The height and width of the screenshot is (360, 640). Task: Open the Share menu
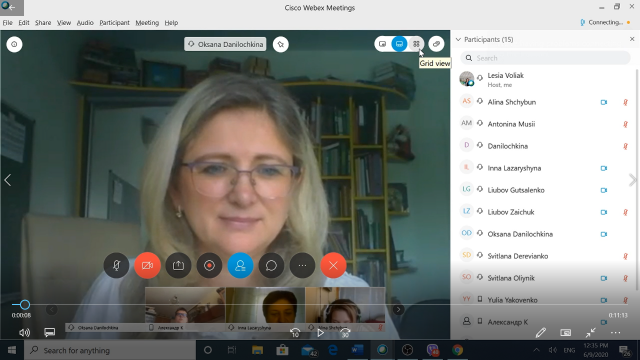[x=43, y=23]
